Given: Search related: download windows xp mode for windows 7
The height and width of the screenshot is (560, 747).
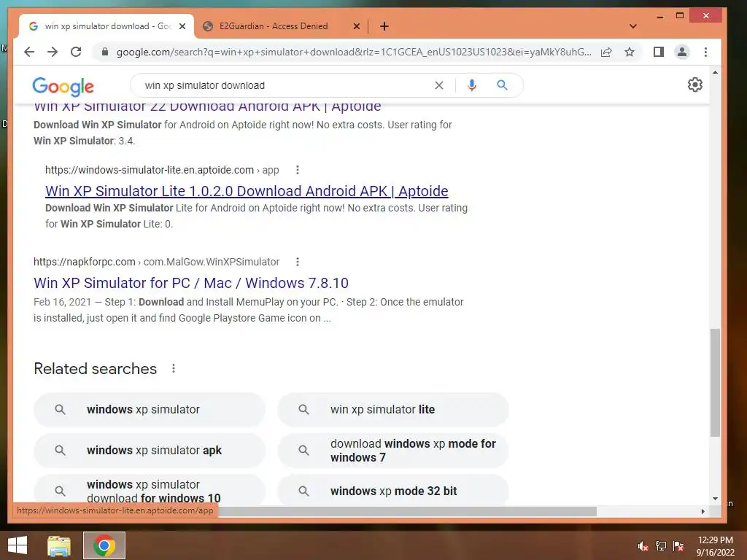Looking at the screenshot, I should tap(393, 451).
